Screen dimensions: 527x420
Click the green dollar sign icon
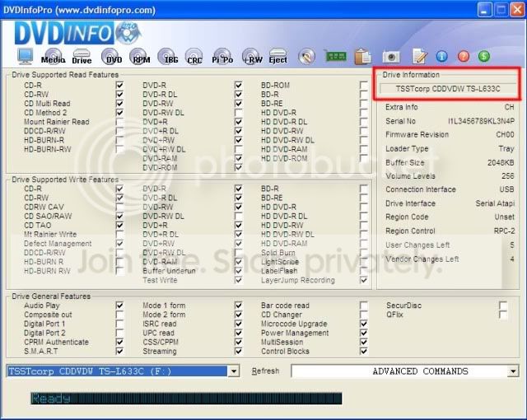coord(484,56)
